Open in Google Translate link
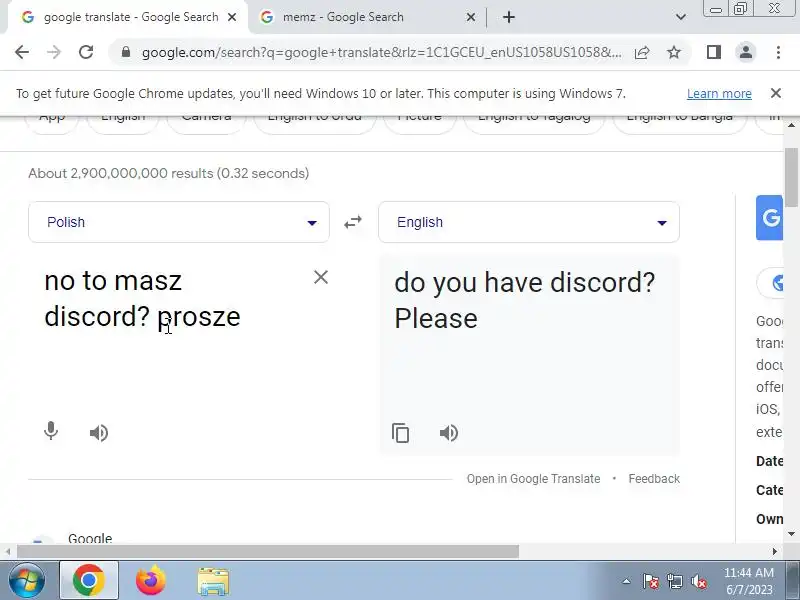800x600 pixels. tap(533, 479)
